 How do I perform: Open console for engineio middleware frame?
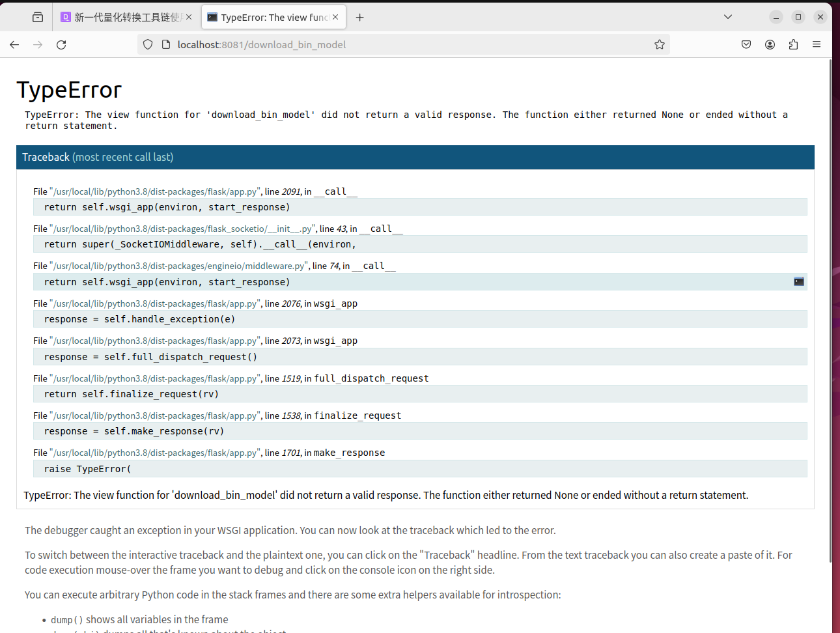click(799, 282)
